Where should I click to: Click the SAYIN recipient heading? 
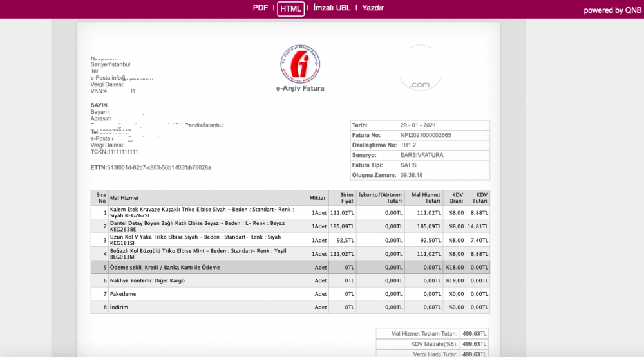pos(99,105)
